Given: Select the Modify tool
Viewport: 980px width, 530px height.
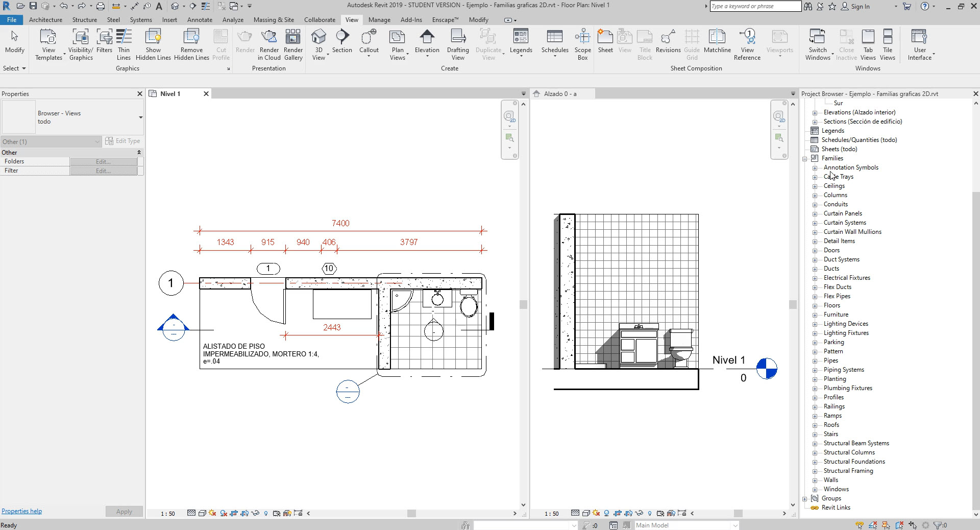Looking at the screenshot, I should pyautogui.click(x=14, y=41).
